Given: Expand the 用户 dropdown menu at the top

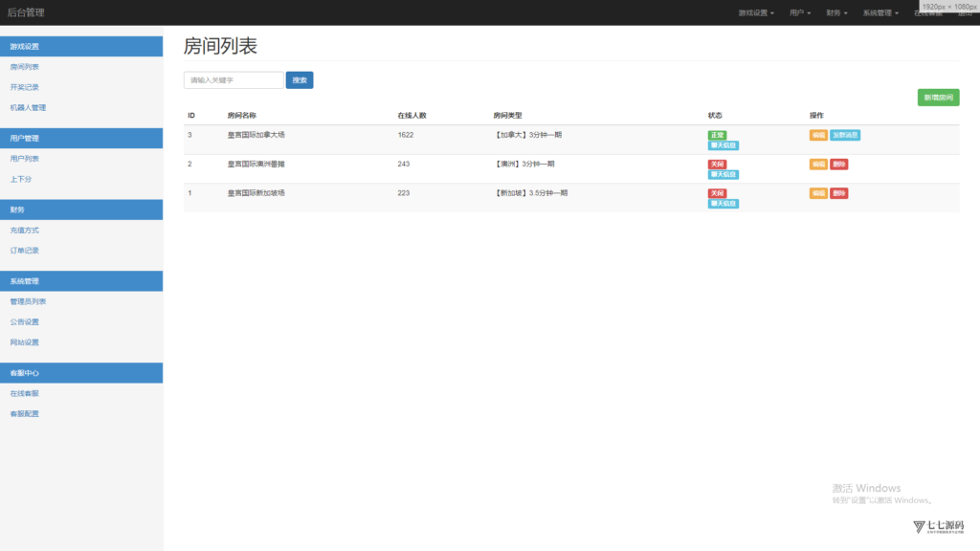Looking at the screenshot, I should [797, 12].
